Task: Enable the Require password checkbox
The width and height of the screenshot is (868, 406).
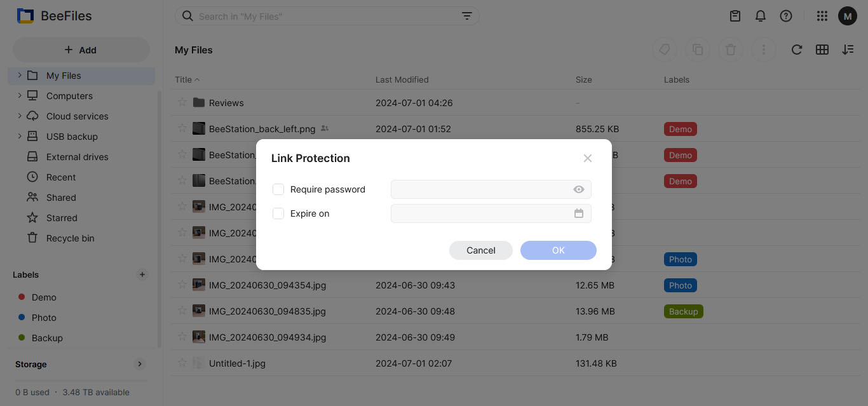Action: click(x=278, y=189)
